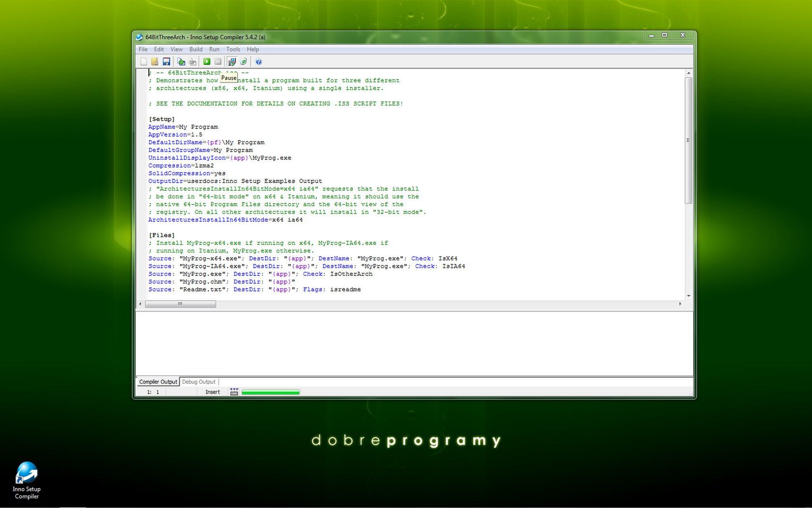Open the Help menu
The width and height of the screenshot is (812, 508).
click(253, 49)
